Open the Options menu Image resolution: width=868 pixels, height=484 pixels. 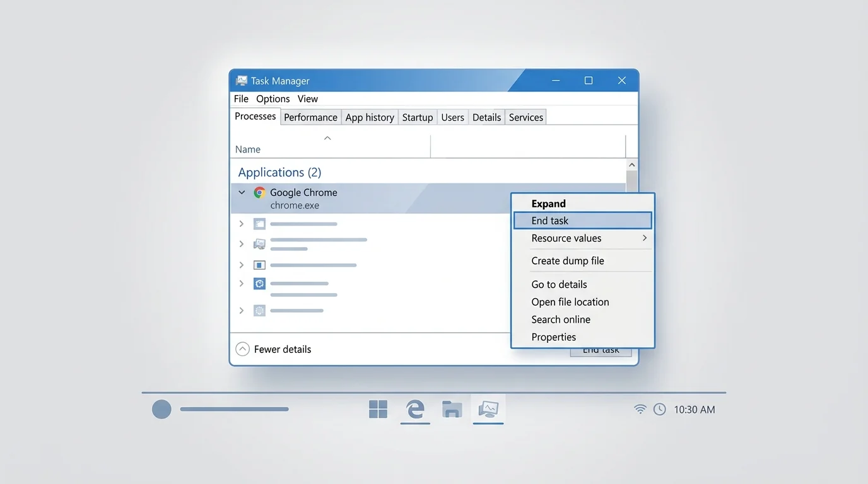point(273,99)
